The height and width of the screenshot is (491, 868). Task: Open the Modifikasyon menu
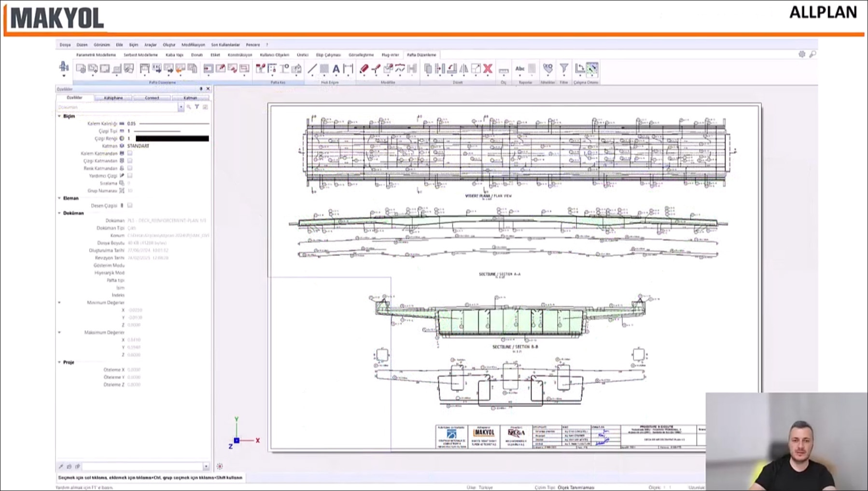coord(193,45)
